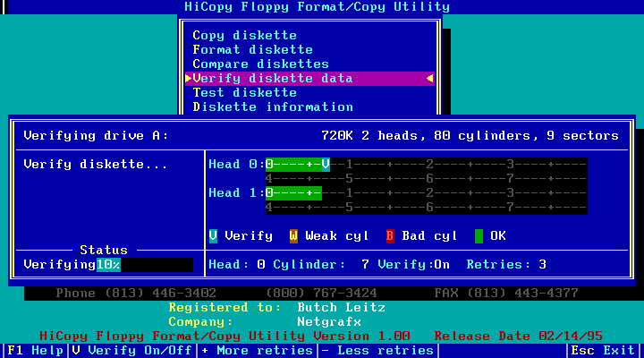Click + More retries in the bottom bar

tap(257, 351)
